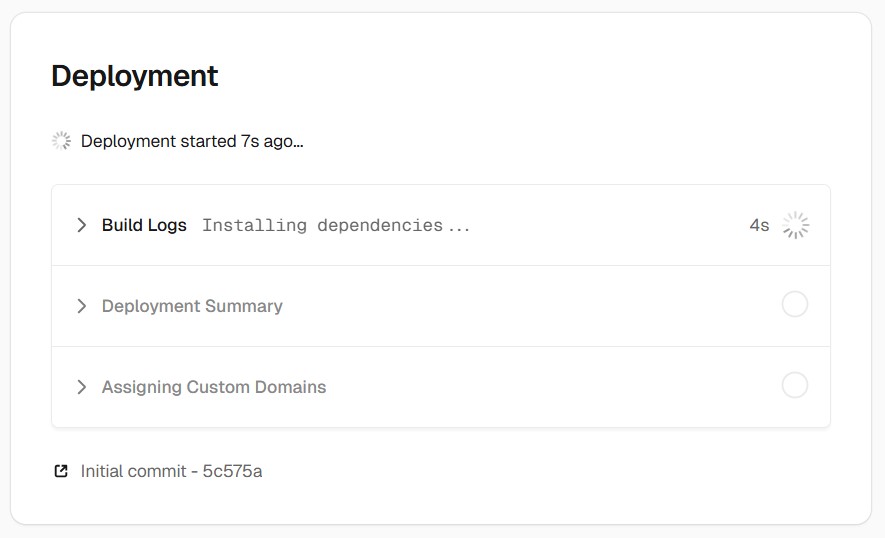Click the Deployment started 7s ago text

[x=192, y=141]
